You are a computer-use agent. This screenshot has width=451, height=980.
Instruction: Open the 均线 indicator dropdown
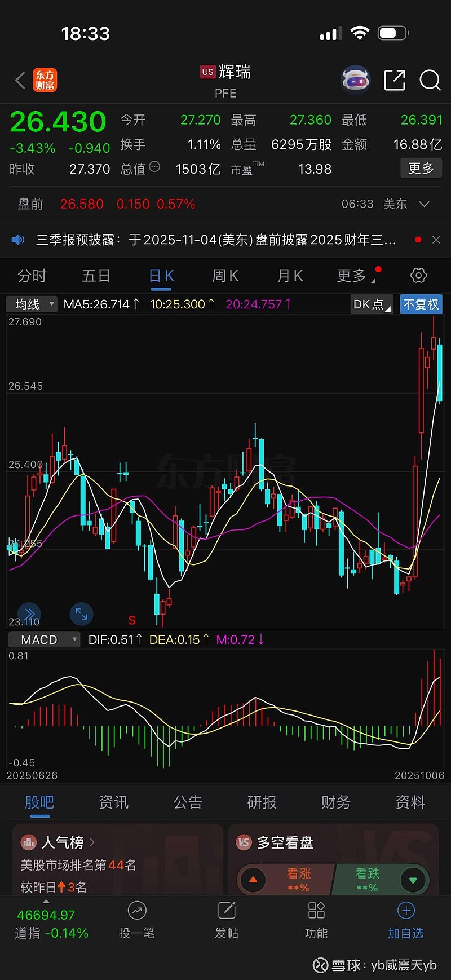click(x=32, y=304)
